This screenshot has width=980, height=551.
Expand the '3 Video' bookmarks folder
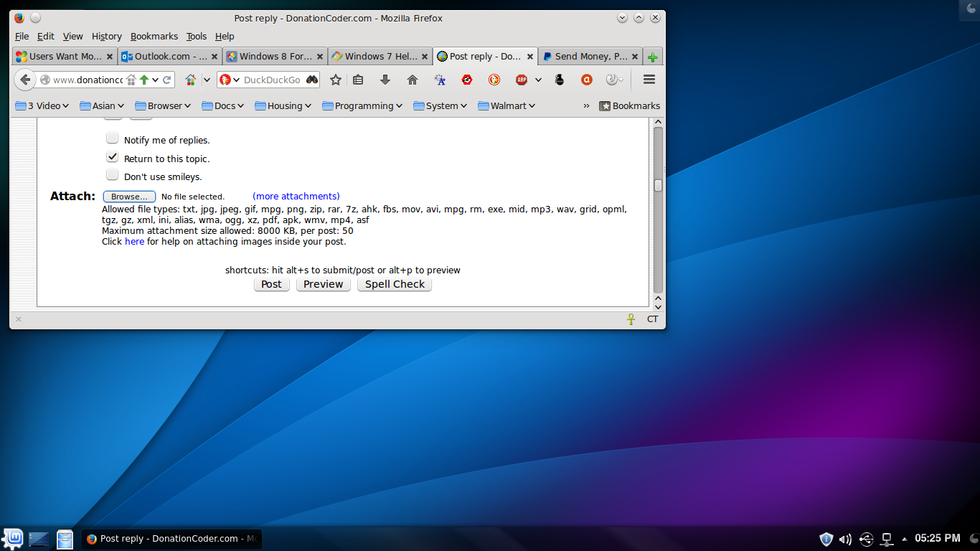[42, 105]
